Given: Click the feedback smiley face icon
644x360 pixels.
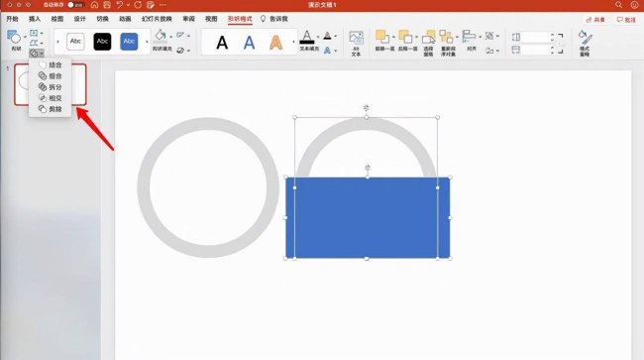Looking at the screenshot, I should 634,5.
